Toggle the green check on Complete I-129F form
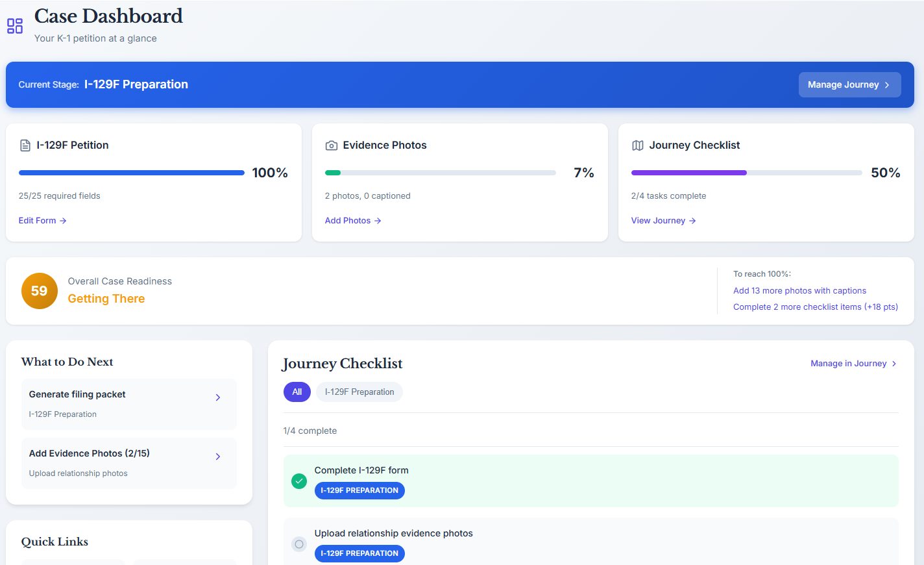 [x=298, y=481]
